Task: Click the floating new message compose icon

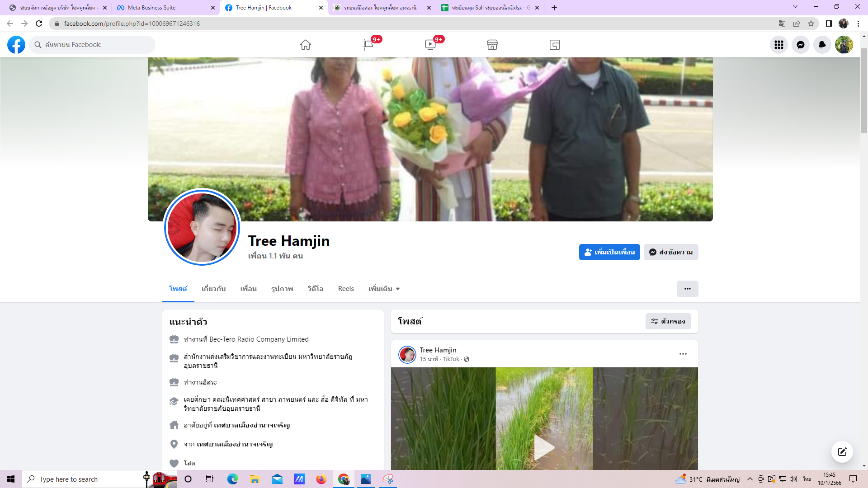Action: point(842,452)
